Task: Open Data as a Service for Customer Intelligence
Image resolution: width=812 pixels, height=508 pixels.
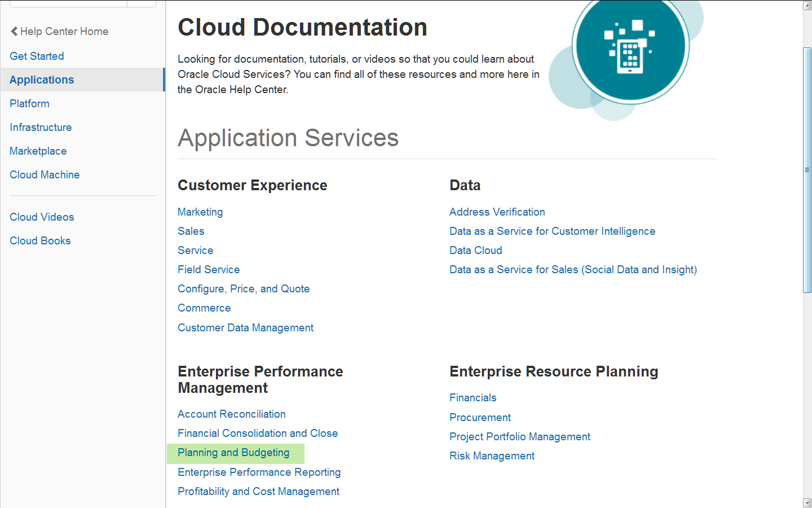Action: pos(552,231)
